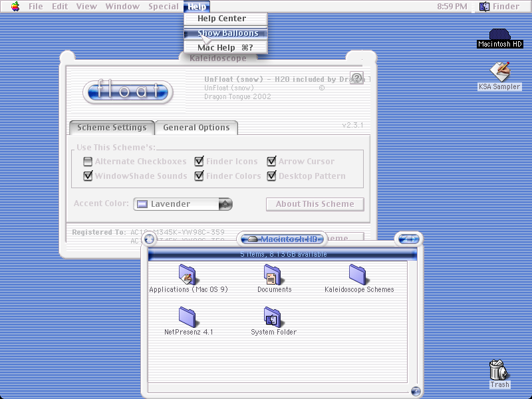Open the File menu
The height and width of the screenshot is (399, 532).
click(36, 7)
